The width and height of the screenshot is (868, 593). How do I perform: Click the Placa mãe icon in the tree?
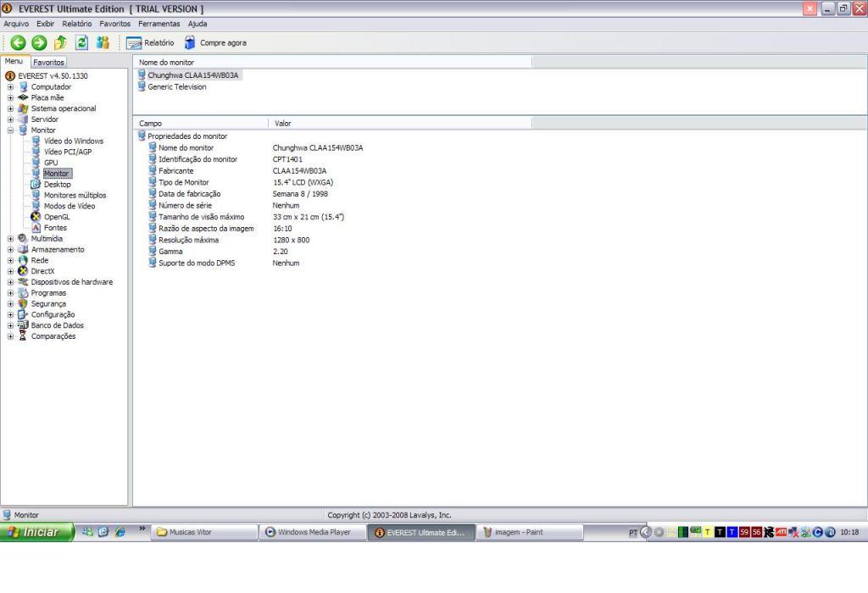[x=23, y=97]
